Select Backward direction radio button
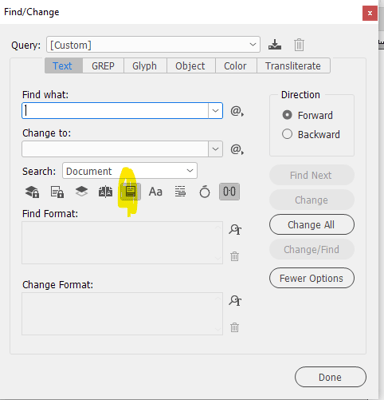 (x=287, y=134)
